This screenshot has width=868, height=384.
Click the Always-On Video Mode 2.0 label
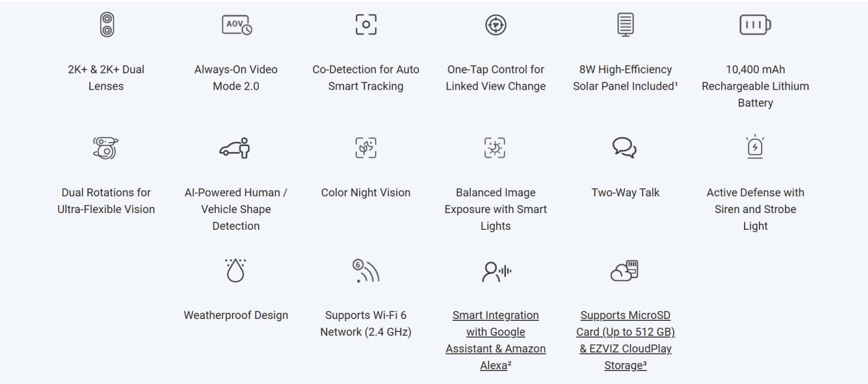click(236, 77)
